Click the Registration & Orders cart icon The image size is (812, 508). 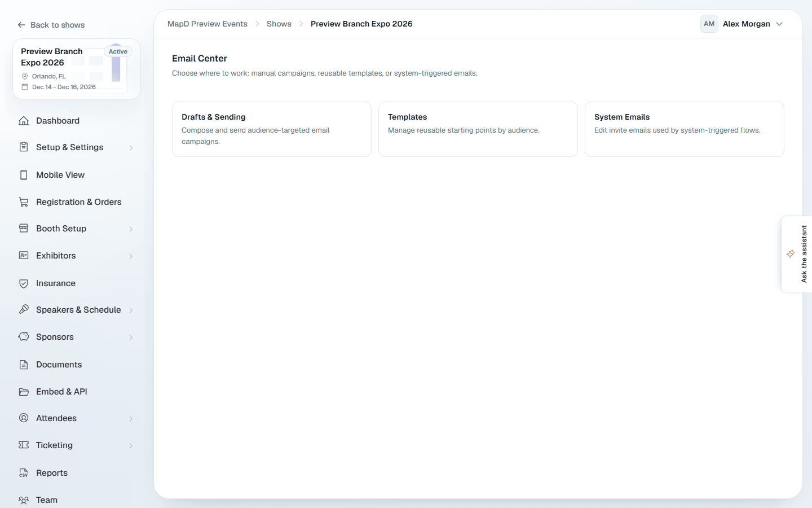[x=24, y=202]
